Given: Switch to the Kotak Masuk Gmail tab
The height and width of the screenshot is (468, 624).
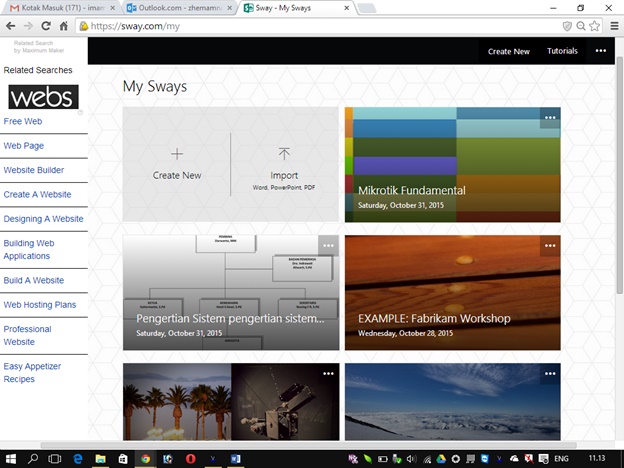Looking at the screenshot, I should pos(60,8).
